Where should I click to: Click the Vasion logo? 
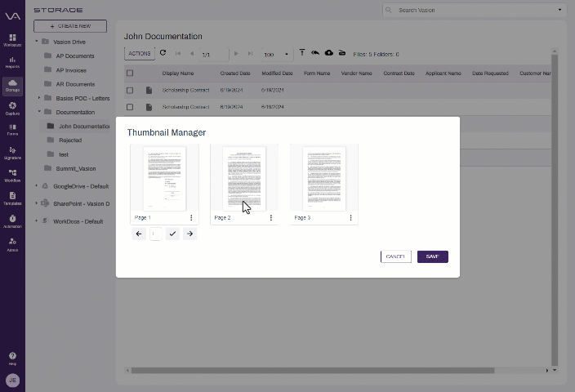pyautogui.click(x=12, y=16)
